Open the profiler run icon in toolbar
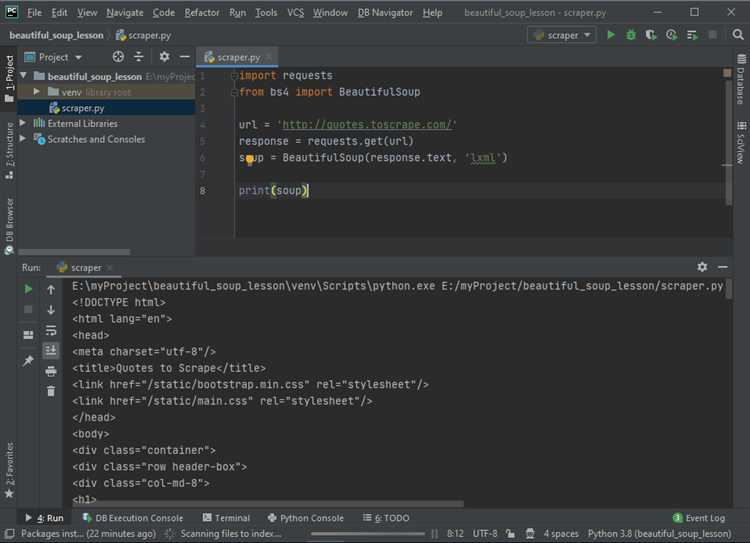Image resolution: width=750 pixels, height=543 pixels. (671, 35)
